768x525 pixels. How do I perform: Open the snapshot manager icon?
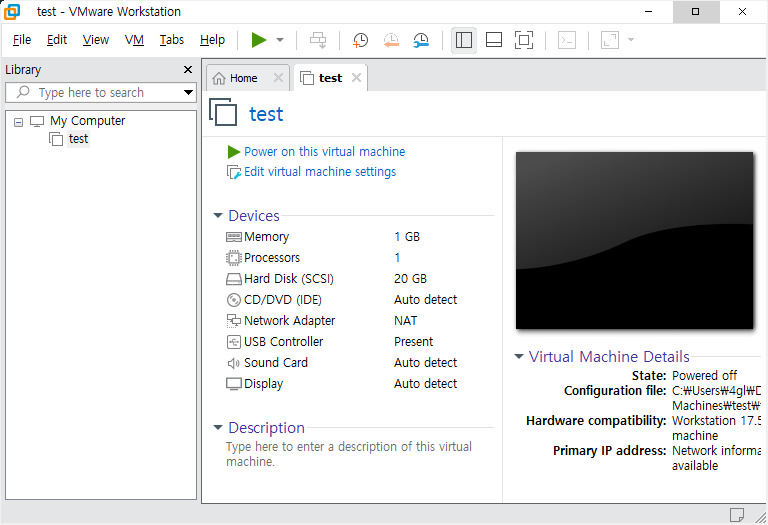(x=421, y=40)
